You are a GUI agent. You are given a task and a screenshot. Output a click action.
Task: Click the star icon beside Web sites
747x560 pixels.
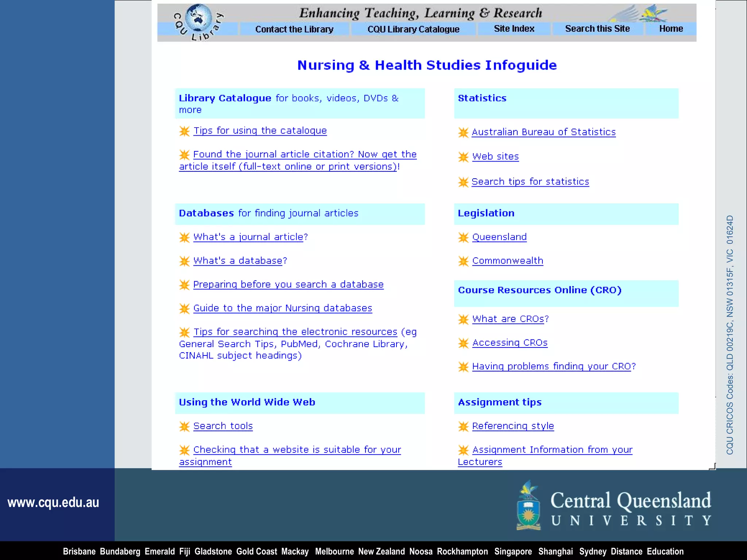click(x=463, y=157)
